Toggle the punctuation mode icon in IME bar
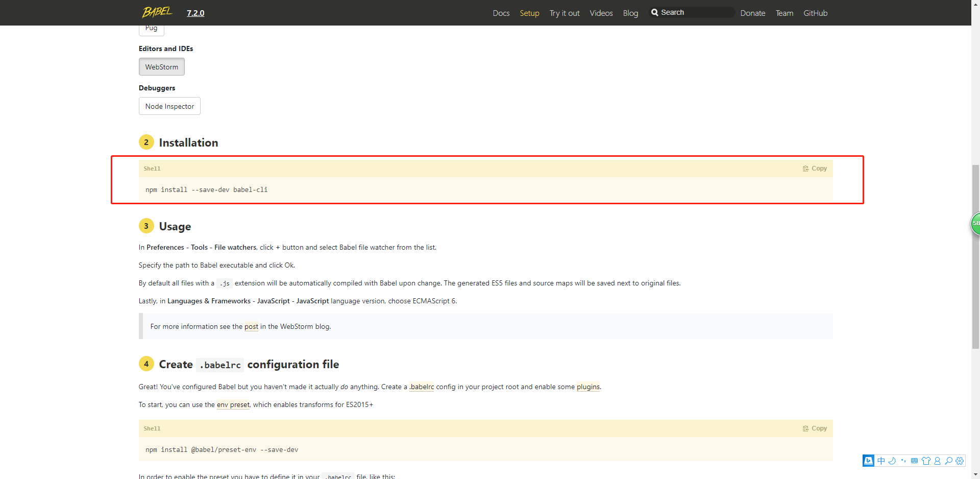This screenshot has height=479, width=980. (x=903, y=461)
